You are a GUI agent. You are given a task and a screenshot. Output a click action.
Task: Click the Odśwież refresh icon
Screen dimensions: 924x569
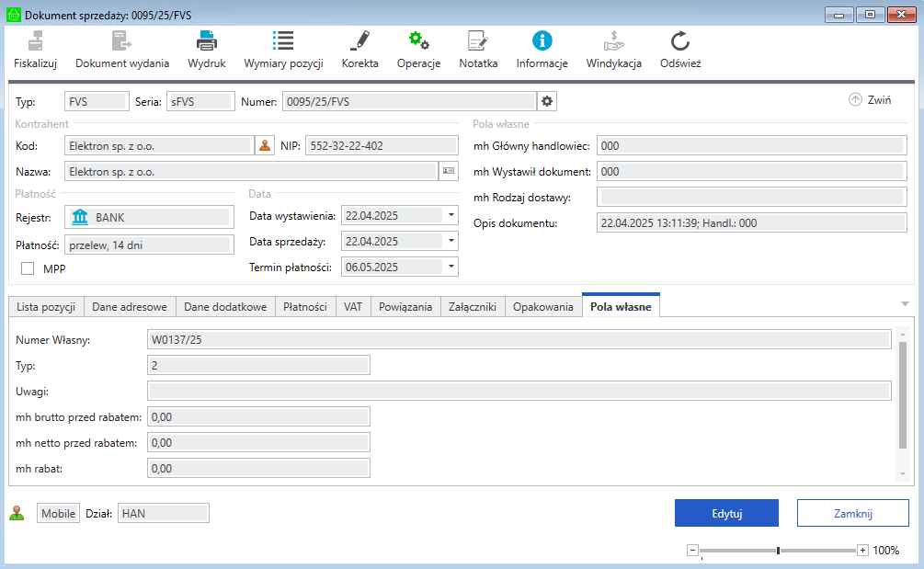point(680,41)
